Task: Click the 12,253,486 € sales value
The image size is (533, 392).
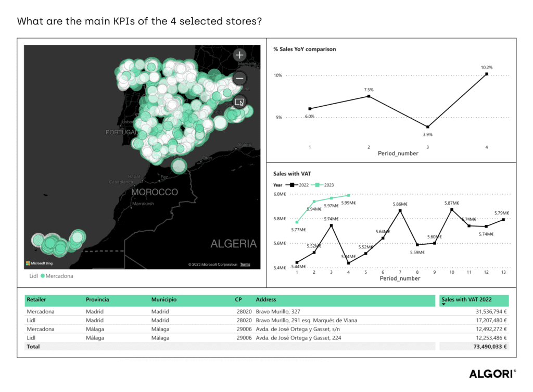Action: tap(491, 338)
